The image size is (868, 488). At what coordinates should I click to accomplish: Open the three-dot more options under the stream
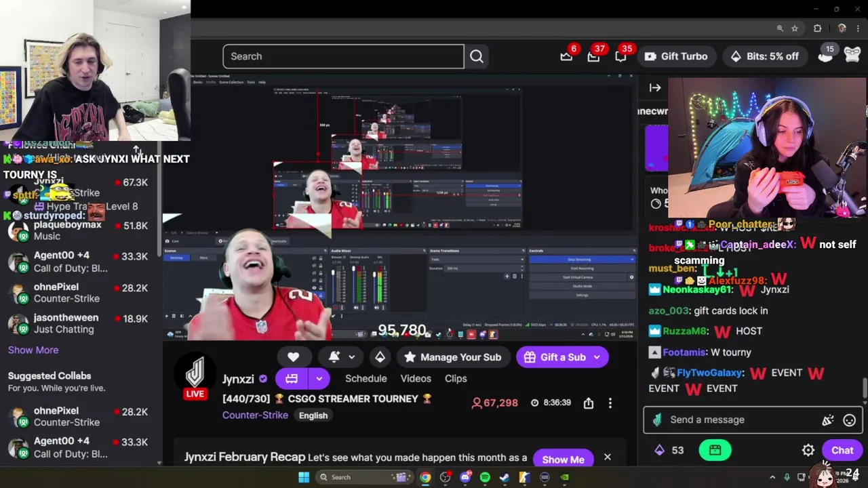tap(610, 403)
